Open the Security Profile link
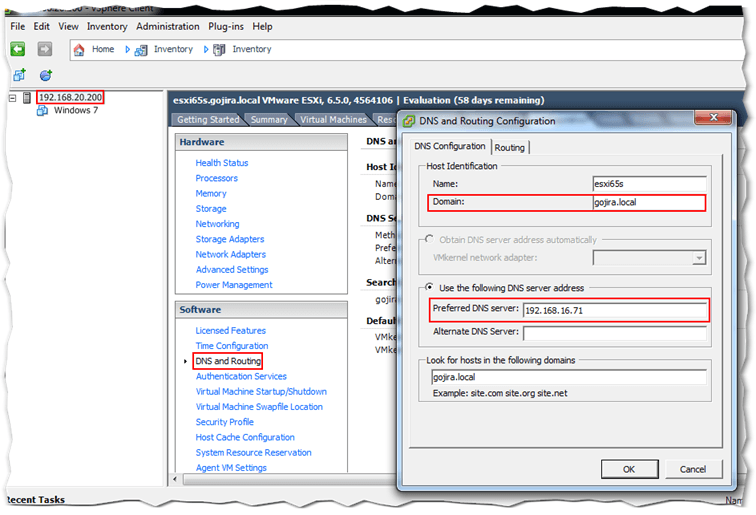 (224, 422)
